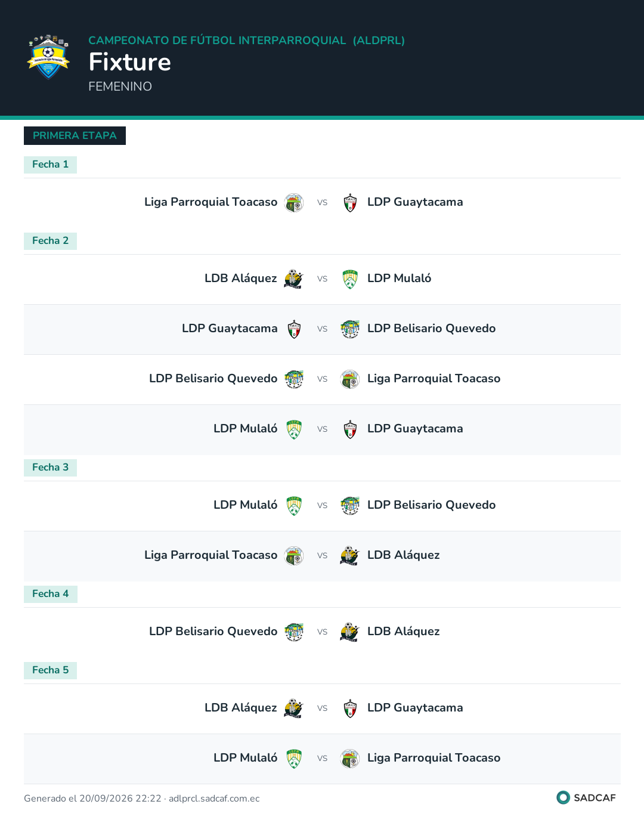Select the Fecha 3 label
644x829 pixels.
[x=50, y=468]
